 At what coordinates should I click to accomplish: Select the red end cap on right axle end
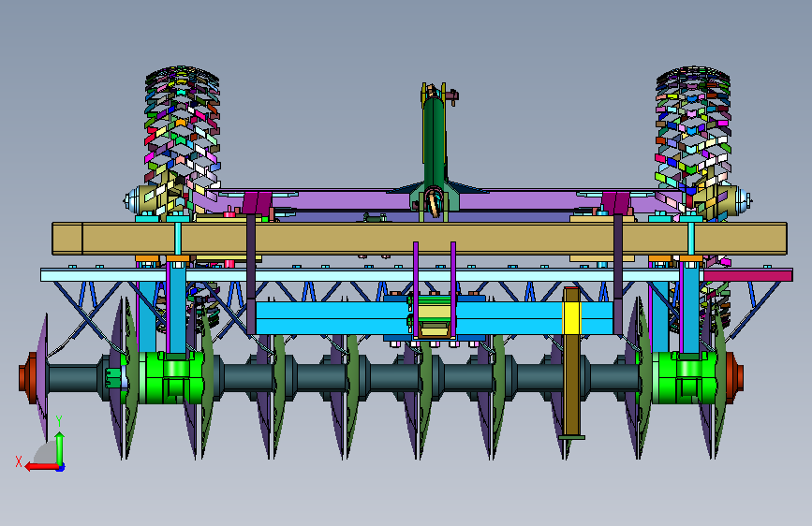click(x=734, y=378)
